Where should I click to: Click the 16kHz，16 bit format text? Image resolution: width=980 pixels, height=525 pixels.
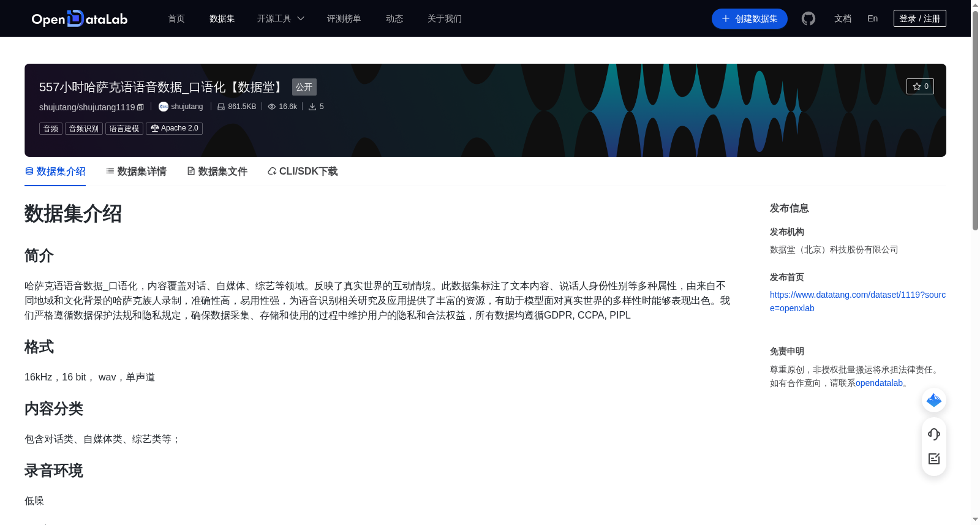click(x=89, y=377)
